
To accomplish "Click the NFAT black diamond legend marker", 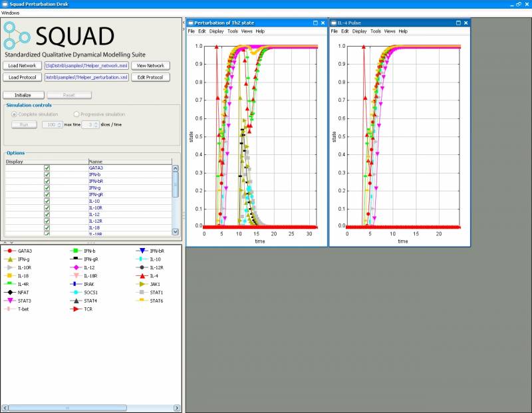I will pos(10,292).
